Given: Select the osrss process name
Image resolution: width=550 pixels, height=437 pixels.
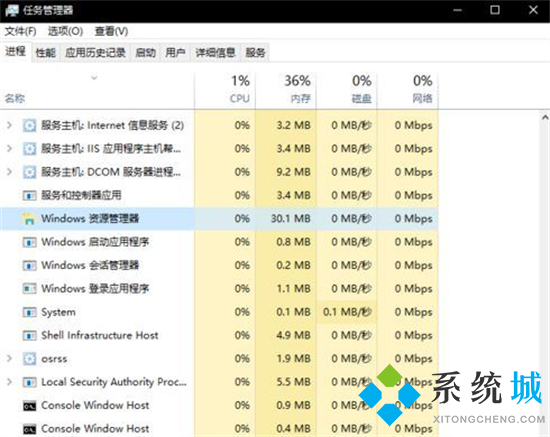Looking at the screenshot, I should pos(54,358).
